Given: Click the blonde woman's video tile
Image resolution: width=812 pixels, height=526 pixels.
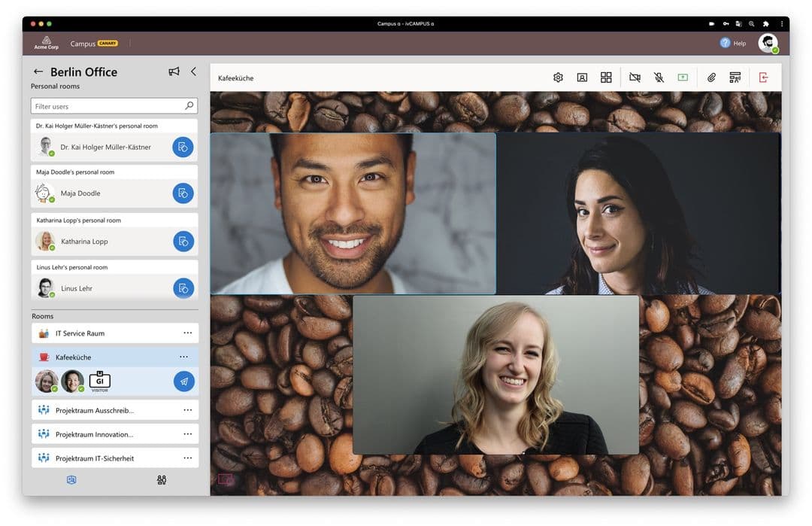Looking at the screenshot, I should (495, 375).
